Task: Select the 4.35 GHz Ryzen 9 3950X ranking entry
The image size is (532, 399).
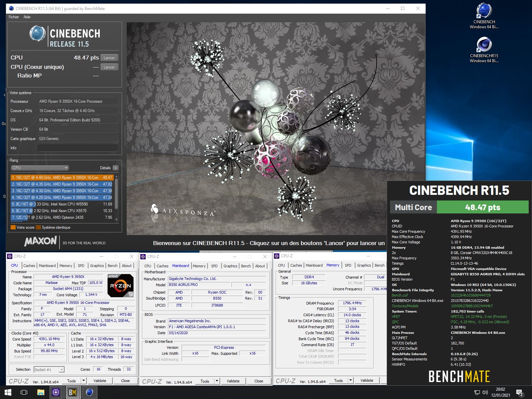Action: point(62,184)
